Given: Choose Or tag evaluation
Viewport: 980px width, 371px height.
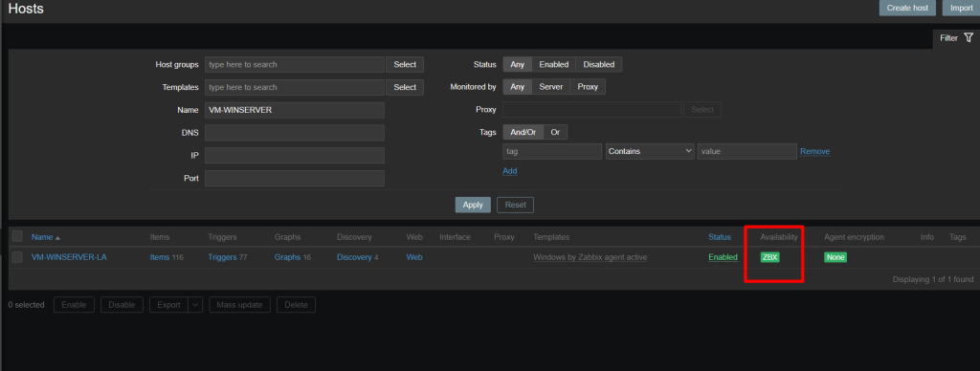Looking at the screenshot, I should pyautogui.click(x=555, y=132).
